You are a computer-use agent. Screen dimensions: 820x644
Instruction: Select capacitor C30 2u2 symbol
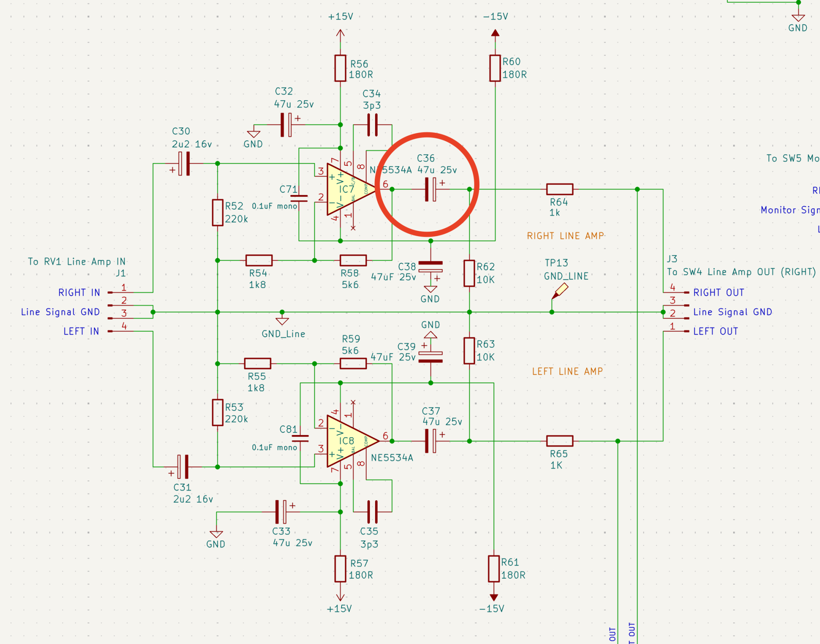click(x=184, y=163)
